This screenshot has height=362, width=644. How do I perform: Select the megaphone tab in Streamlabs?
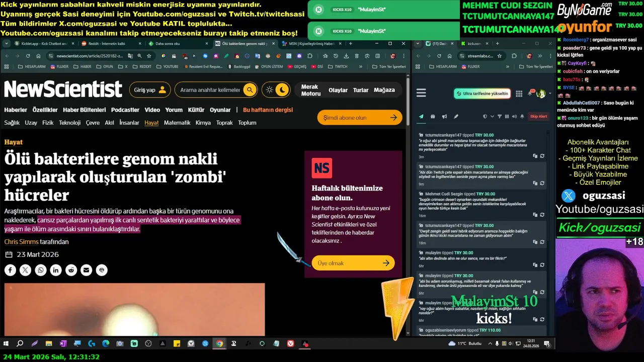pyautogui.click(x=444, y=117)
